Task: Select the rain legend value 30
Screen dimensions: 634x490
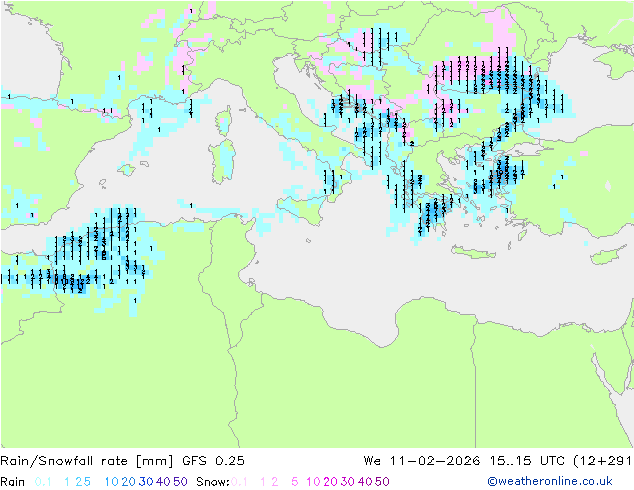Action: point(146,482)
